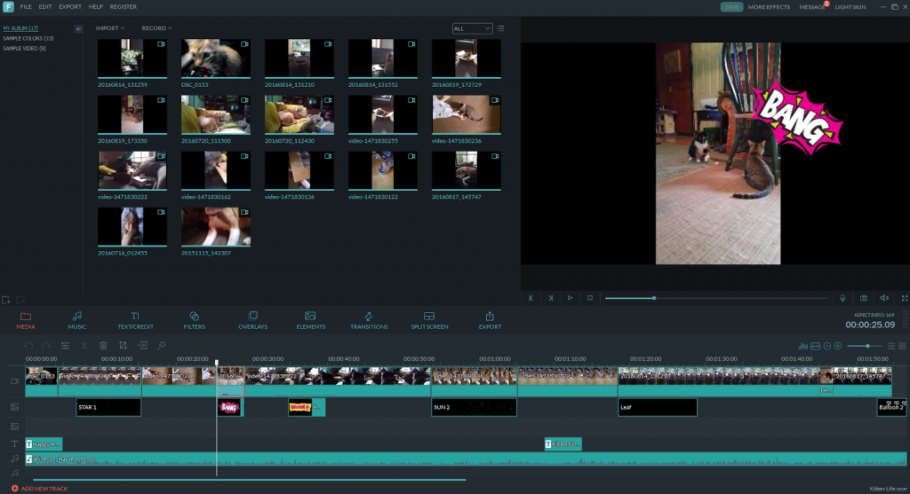Open the Music library tab
The image size is (910, 494).
[x=77, y=320]
